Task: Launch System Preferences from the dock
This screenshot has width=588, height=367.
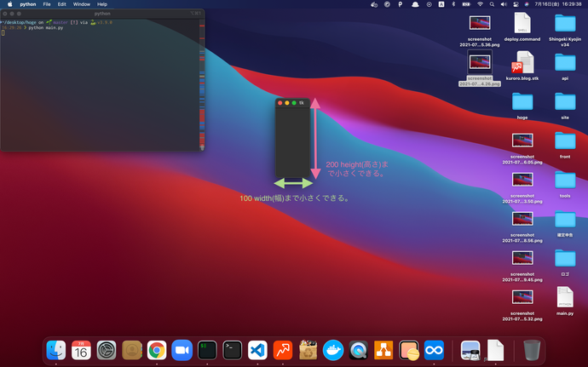Action: [x=107, y=350]
